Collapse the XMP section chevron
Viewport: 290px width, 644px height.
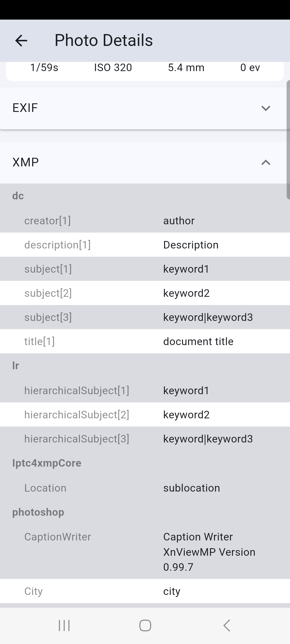tap(266, 162)
